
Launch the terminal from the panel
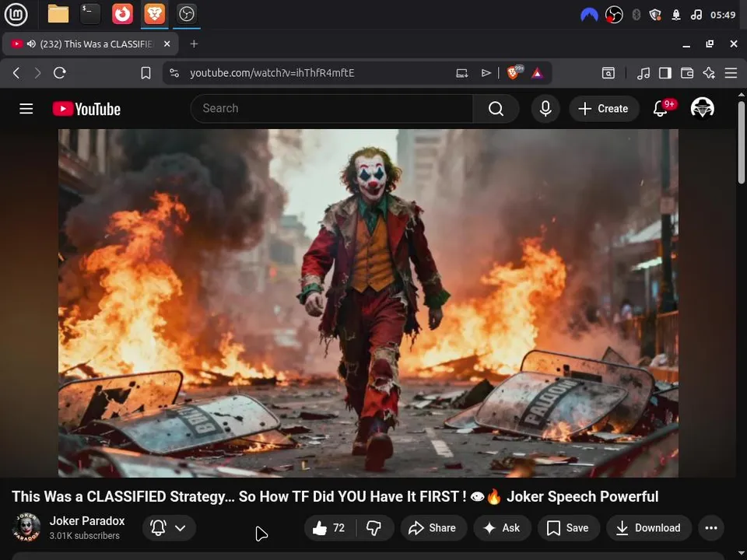(90, 14)
